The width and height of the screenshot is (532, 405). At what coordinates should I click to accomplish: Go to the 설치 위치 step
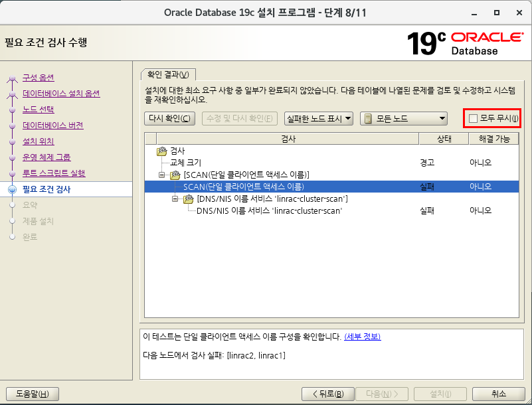(x=39, y=141)
